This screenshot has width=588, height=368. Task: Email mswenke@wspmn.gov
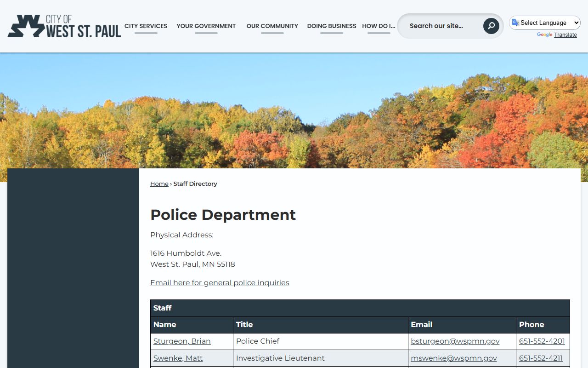(454, 358)
